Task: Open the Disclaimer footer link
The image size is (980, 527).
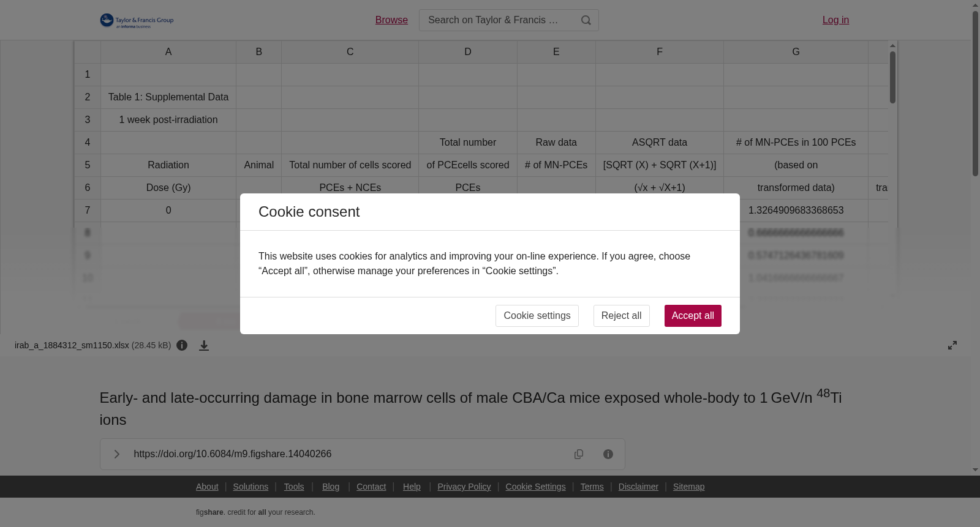Action: pos(638,487)
